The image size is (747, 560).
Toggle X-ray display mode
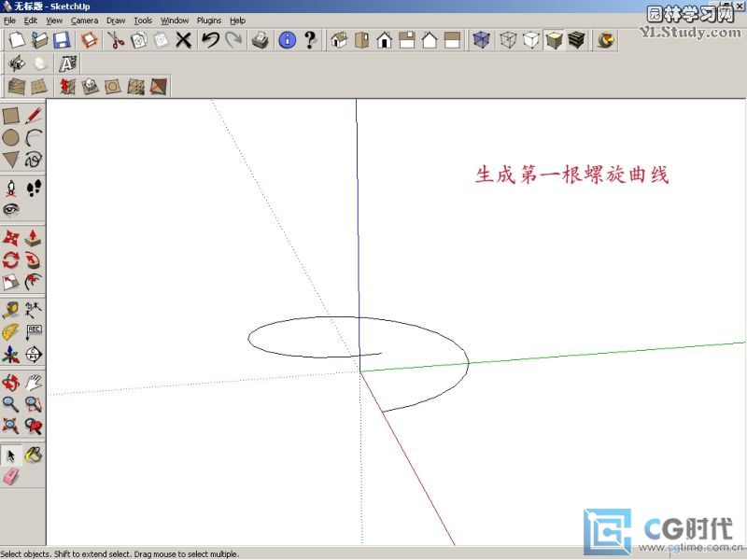pos(481,40)
